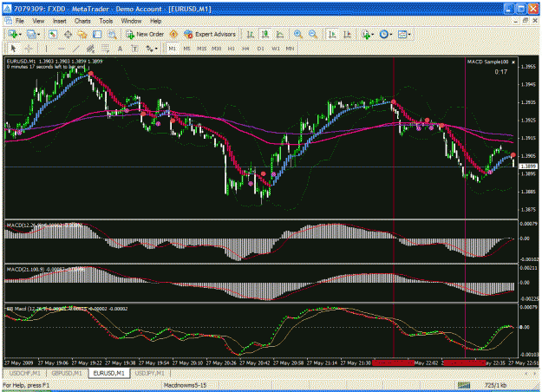Expand the Periods clock dropdown arrow
This screenshot has height=392, width=542.
pyautogui.click(x=391, y=35)
